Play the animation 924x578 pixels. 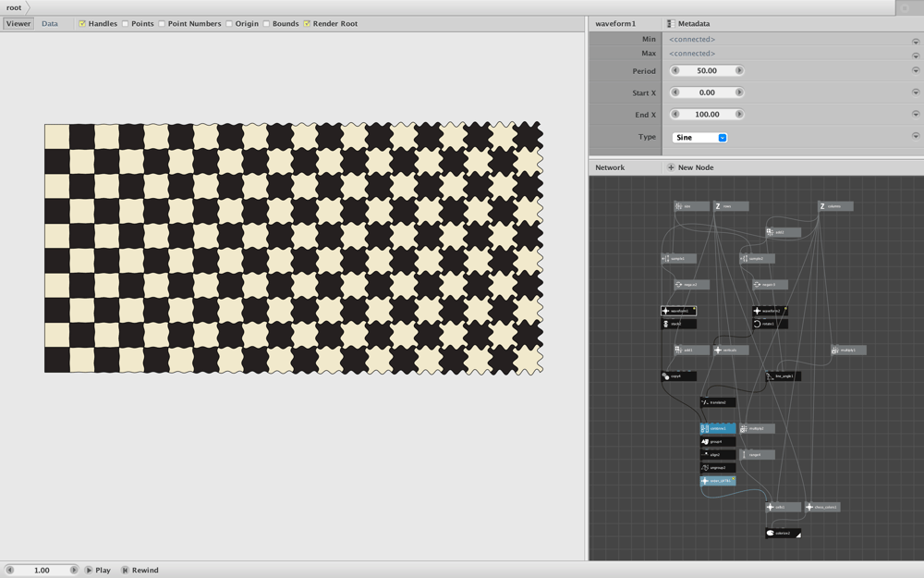(x=98, y=571)
